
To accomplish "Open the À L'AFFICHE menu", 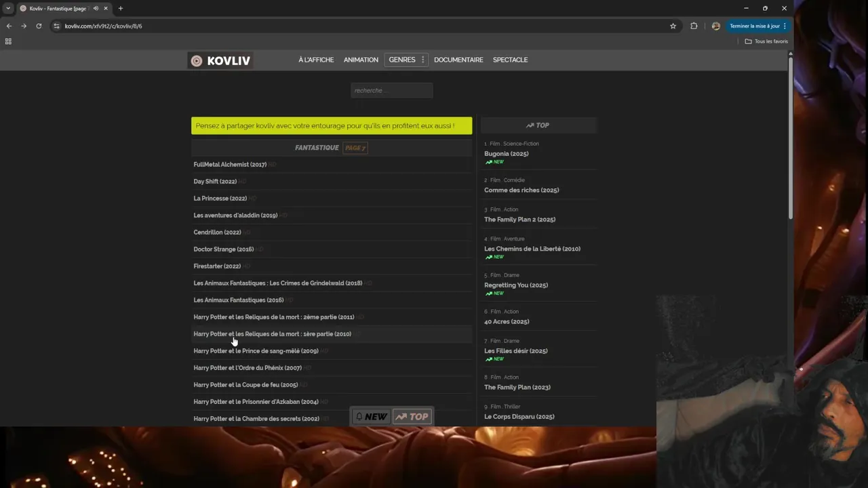I will click(316, 60).
